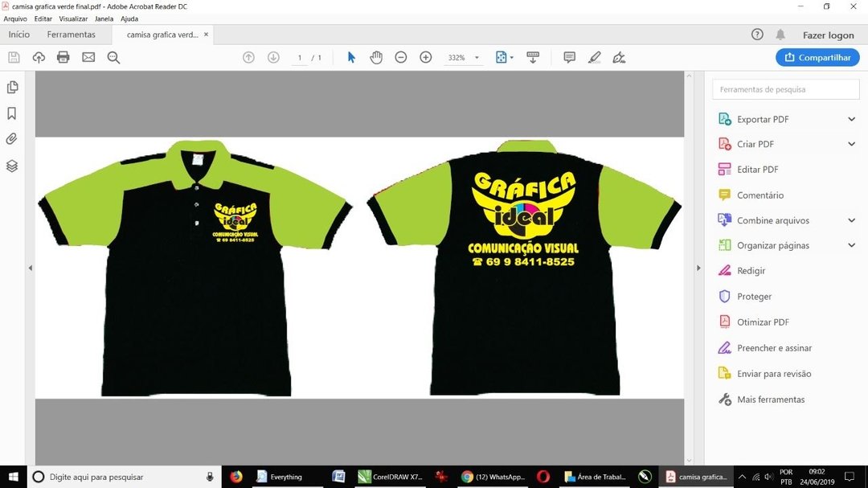
Task: Expand the Exportar PDF options
Action: [851, 119]
